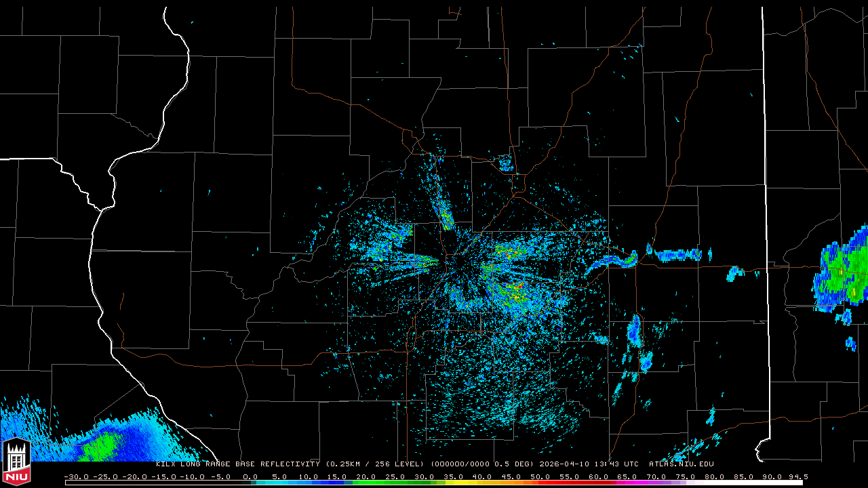Viewport: 868px width, 488px height.
Task: Click the 20.0 label on color scale
Action: [x=366, y=476]
